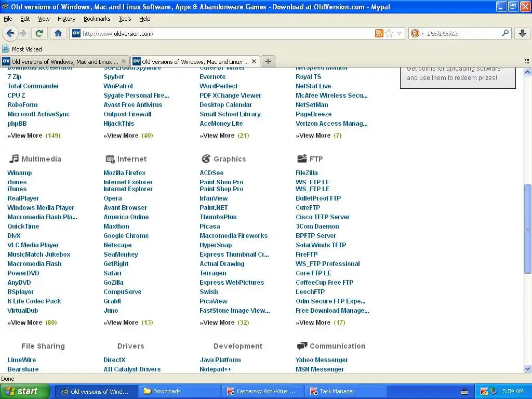This screenshot has width=532, height=399.
Task: Subscribe using the RSS feed icon
Action: [x=379, y=33]
